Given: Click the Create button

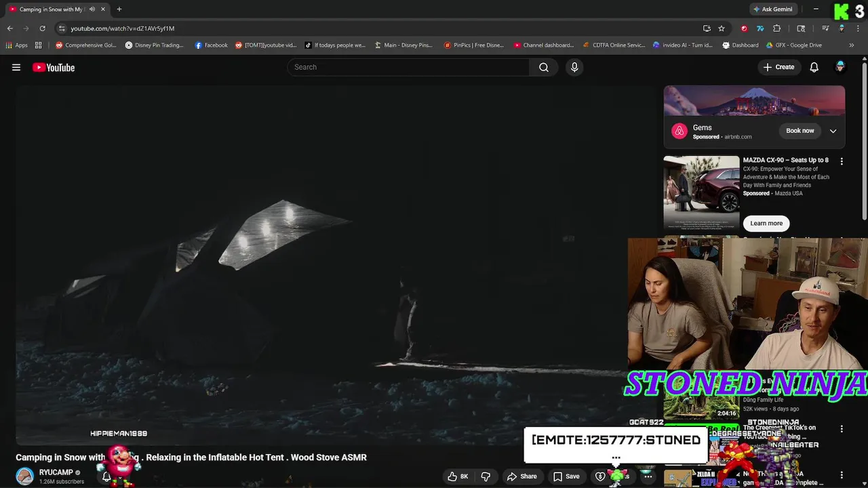Looking at the screenshot, I should point(778,67).
